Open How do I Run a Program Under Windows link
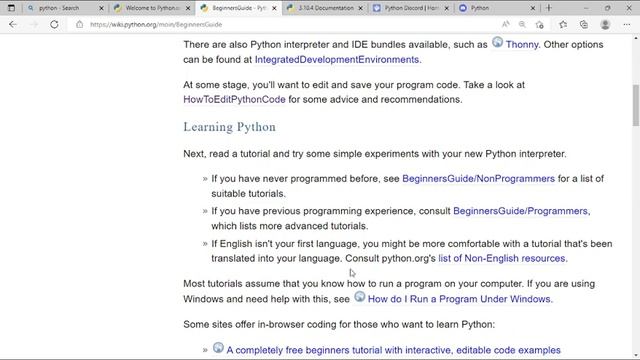 coord(459,299)
